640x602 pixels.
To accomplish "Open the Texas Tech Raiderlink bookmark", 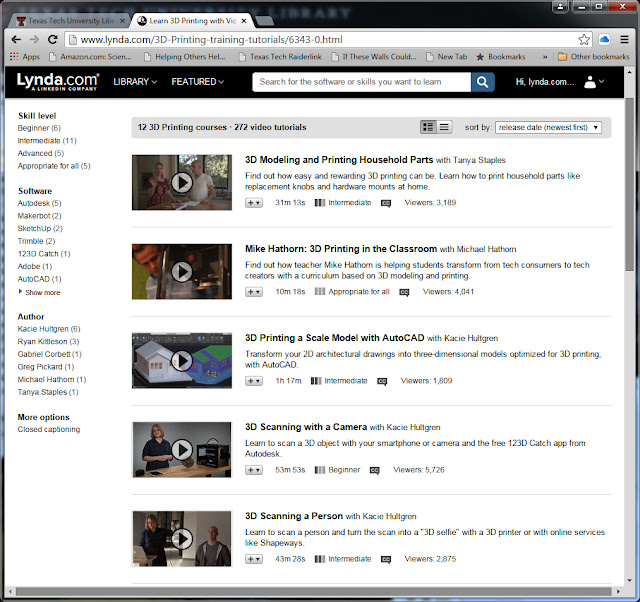I will (x=280, y=57).
